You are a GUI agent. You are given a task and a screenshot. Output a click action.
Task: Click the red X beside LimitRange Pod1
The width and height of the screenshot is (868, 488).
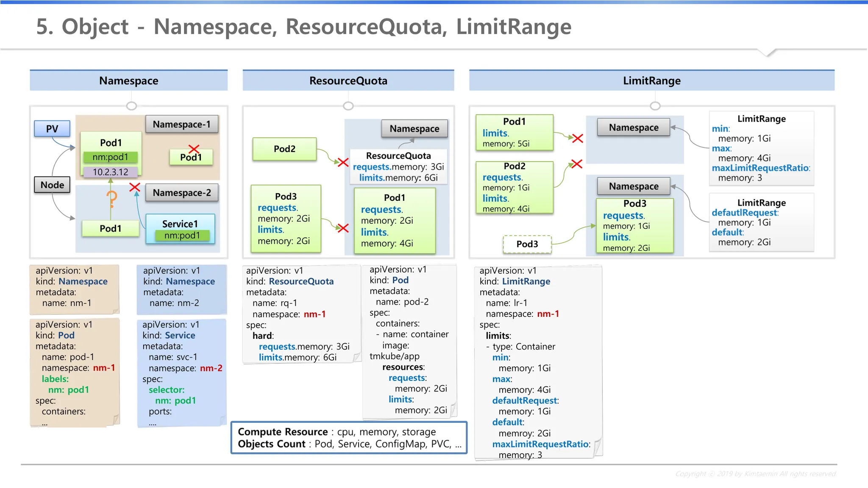coord(578,138)
